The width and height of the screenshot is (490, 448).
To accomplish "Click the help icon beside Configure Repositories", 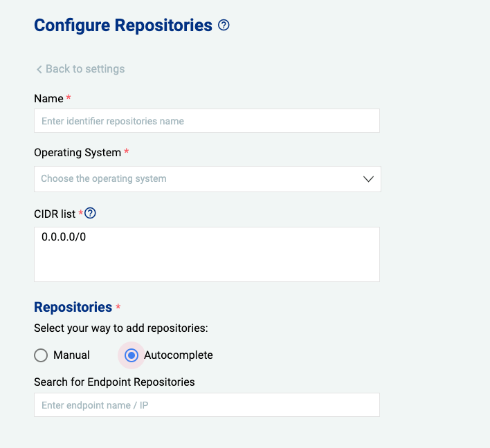I will (224, 26).
